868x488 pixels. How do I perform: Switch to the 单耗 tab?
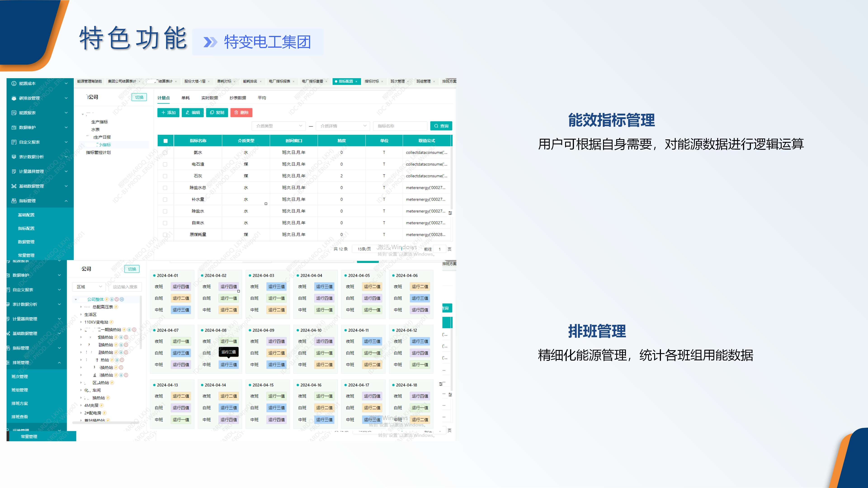pos(186,98)
